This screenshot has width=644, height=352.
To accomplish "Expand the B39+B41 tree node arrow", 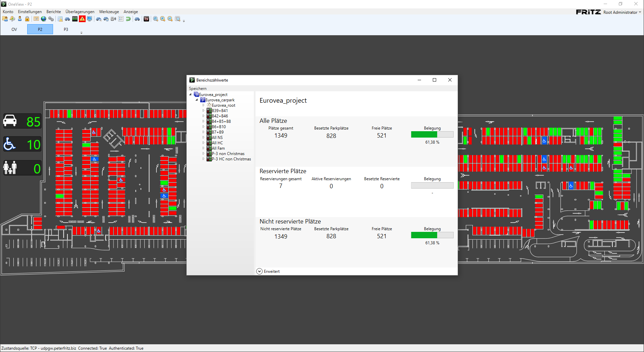I will pyautogui.click(x=203, y=111).
